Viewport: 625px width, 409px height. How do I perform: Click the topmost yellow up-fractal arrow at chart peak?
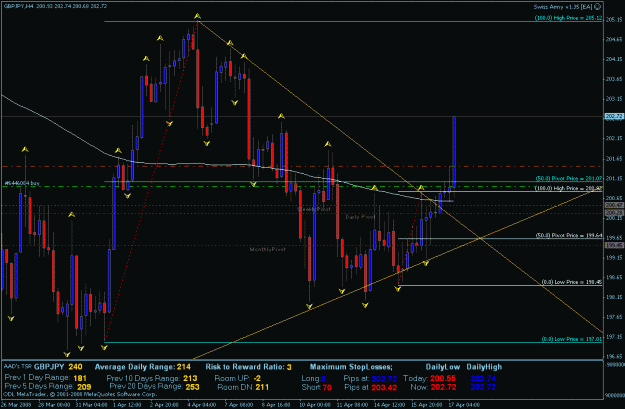pyautogui.click(x=197, y=16)
